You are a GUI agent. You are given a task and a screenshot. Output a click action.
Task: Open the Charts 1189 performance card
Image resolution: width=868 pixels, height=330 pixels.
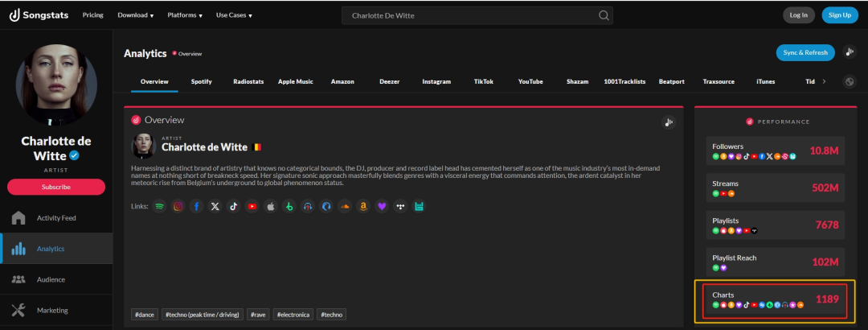tap(775, 300)
